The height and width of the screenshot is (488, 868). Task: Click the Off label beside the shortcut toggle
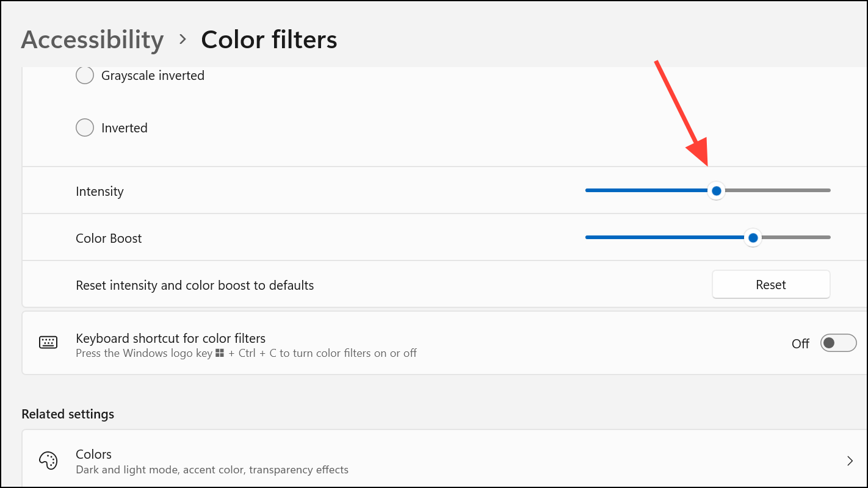click(x=800, y=344)
